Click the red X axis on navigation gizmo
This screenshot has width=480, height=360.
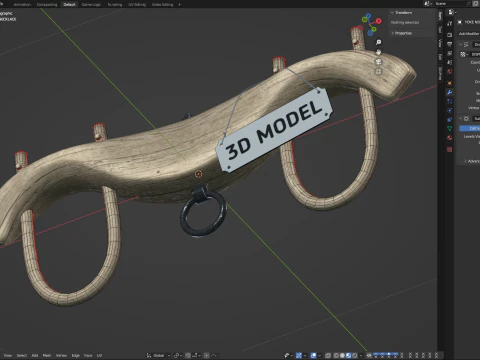pos(379,21)
